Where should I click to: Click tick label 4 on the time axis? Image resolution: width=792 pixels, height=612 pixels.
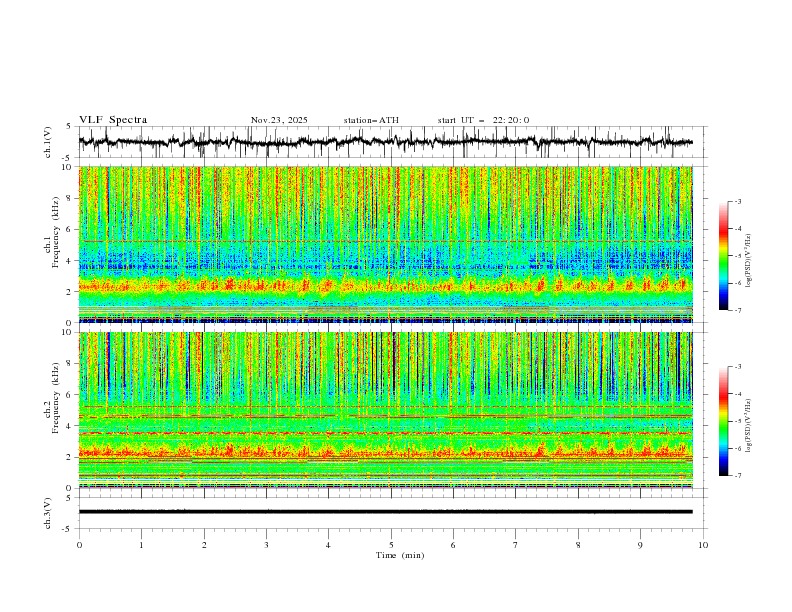tap(328, 545)
